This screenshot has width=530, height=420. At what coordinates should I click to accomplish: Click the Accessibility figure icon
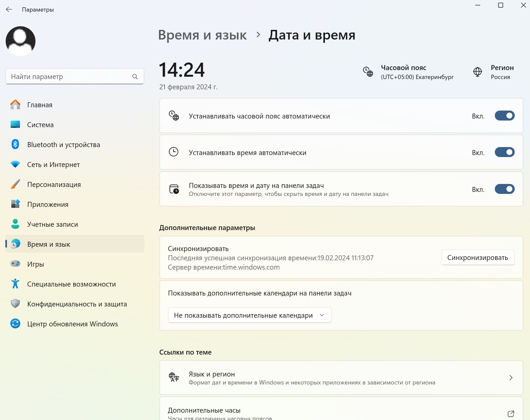click(x=15, y=284)
